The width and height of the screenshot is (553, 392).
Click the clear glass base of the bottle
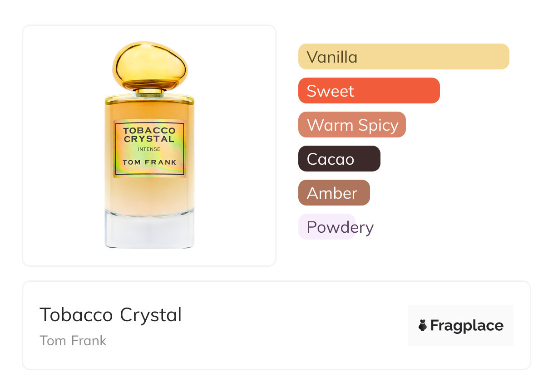pyautogui.click(x=149, y=230)
